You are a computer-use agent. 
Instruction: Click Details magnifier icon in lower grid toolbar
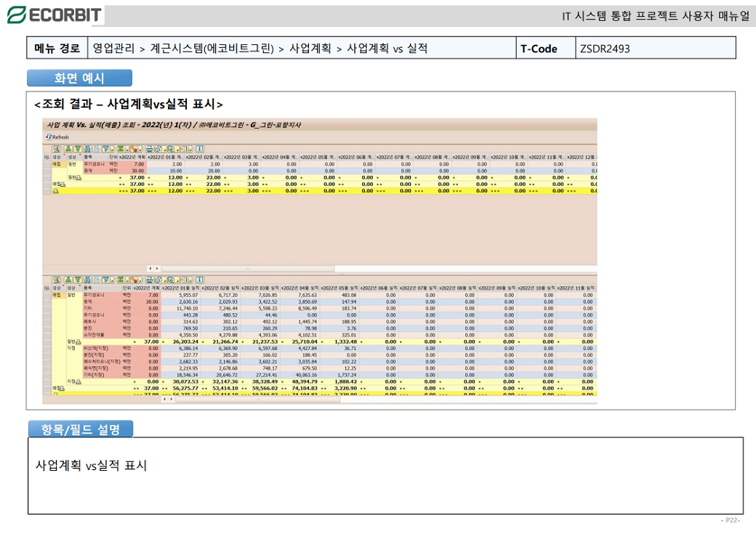tap(56, 280)
